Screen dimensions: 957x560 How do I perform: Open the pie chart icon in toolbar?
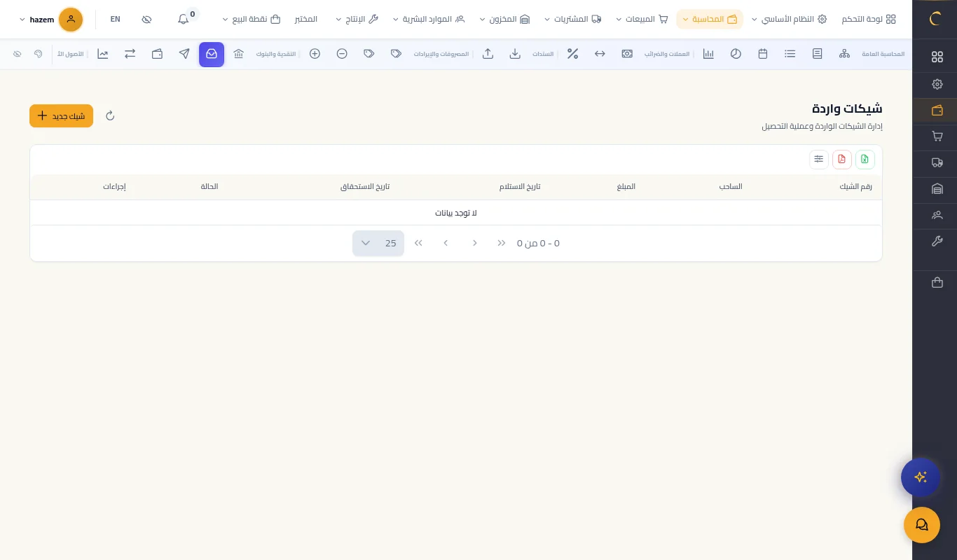[736, 54]
